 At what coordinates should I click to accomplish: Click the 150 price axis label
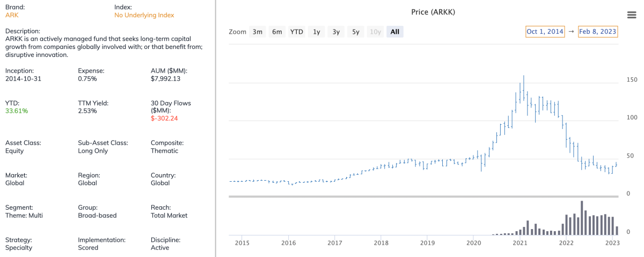coord(632,80)
